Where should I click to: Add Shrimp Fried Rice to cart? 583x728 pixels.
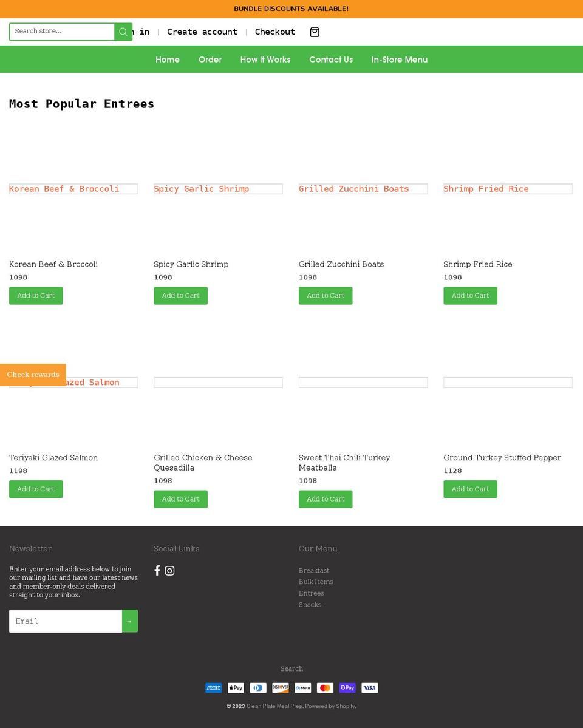point(470,296)
